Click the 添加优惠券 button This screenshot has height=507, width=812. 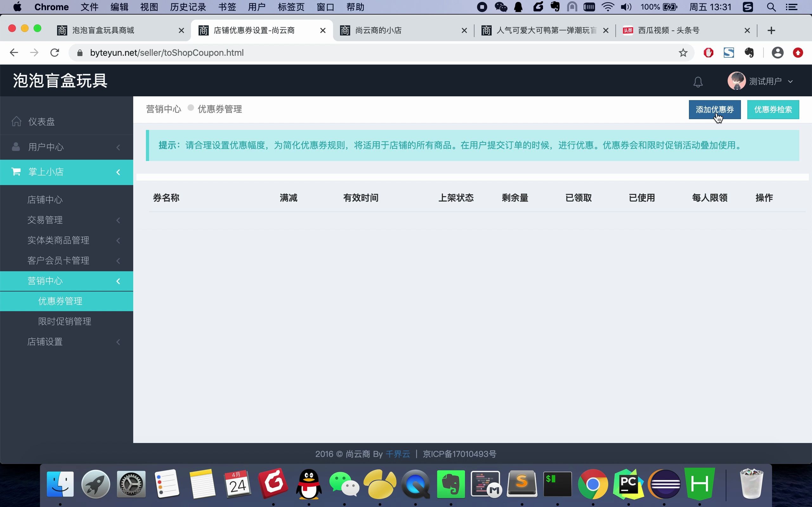(714, 109)
